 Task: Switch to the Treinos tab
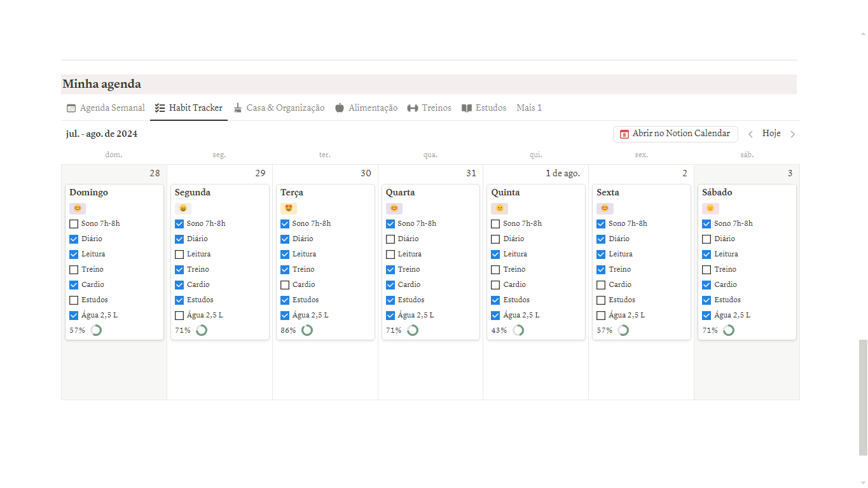tap(429, 108)
